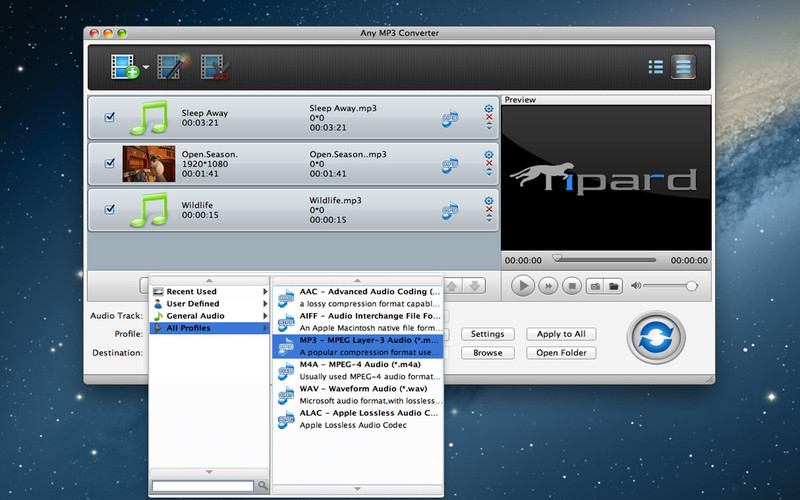Remove Sleep Away with red X
Image resolution: width=800 pixels, height=500 pixels.
pyautogui.click(x=489, y=117)
